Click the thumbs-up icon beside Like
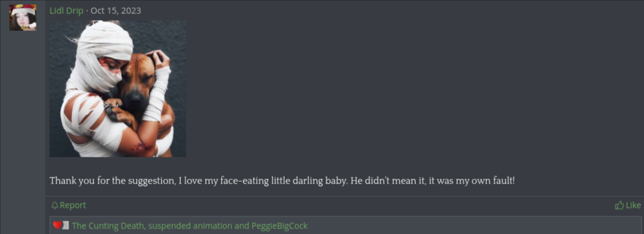 point(619,205)
